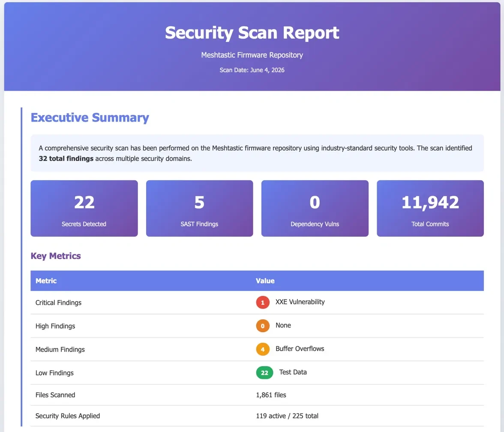Select the Dependency Vulns stat card
This screenshot has height=432, width=504.
tap(315, 209)
